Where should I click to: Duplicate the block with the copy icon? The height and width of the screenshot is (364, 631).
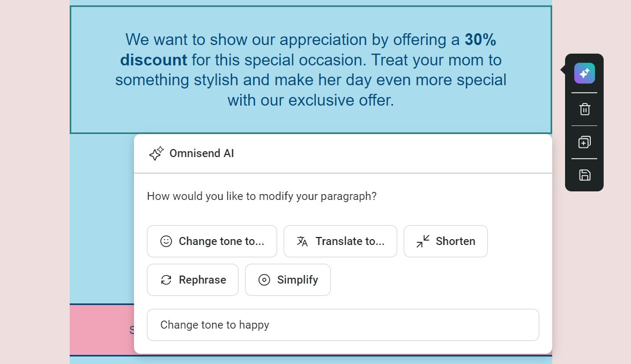coord(584,142)
